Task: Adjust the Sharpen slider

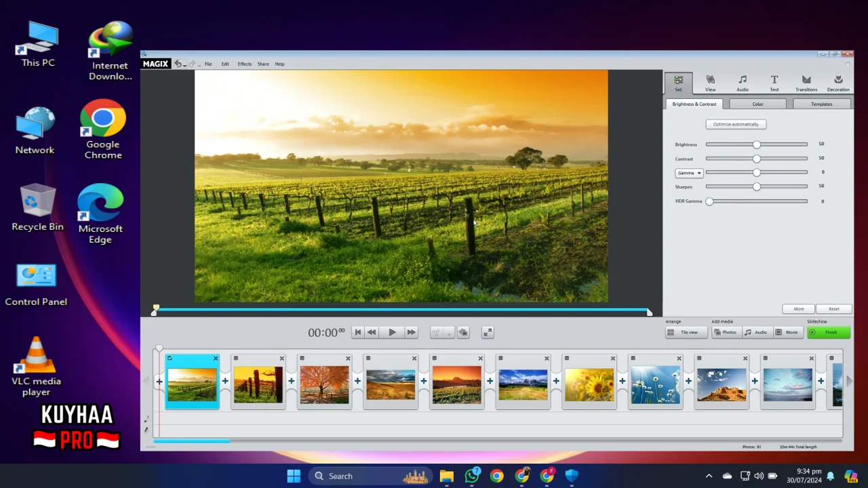Action: point(757,186)
